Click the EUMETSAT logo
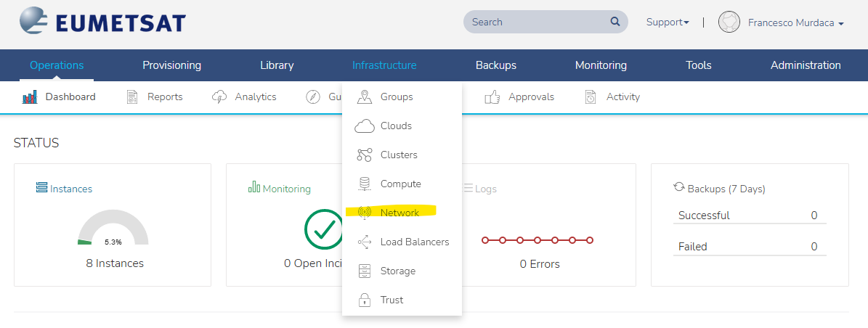The width and height of the screenshot is (868, 328). (x=102, y=23)
